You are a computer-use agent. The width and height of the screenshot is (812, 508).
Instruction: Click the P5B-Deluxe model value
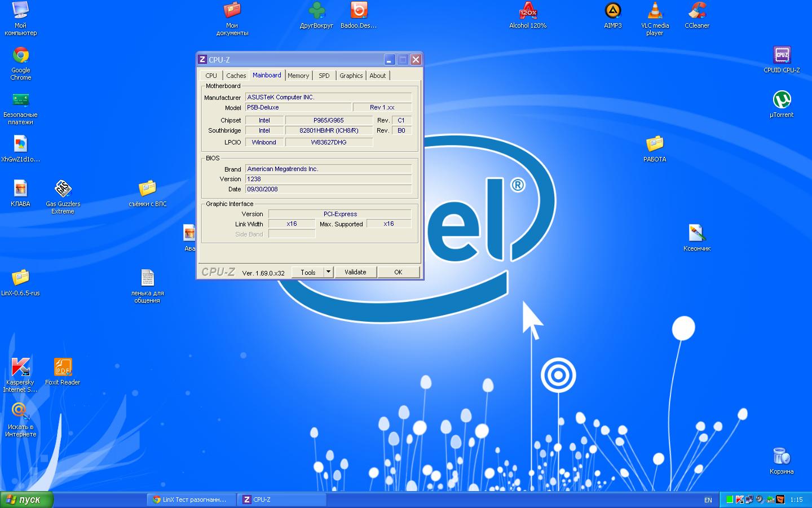[298, 107]
